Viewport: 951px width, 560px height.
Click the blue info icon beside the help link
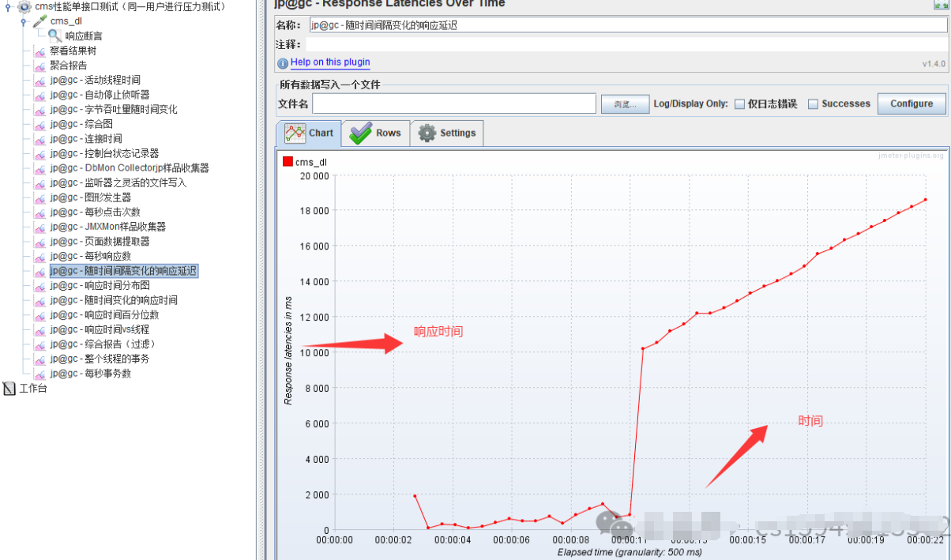point(283,63)
